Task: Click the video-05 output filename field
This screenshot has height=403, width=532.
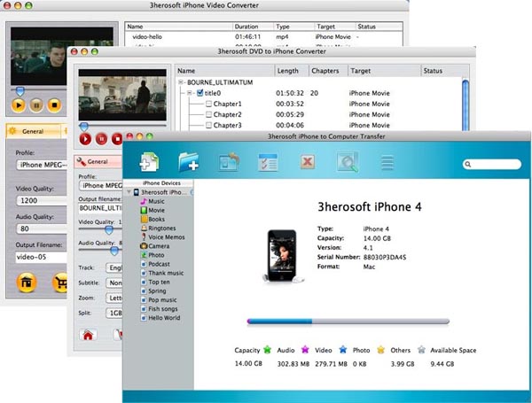Action: tap(41, 257)
